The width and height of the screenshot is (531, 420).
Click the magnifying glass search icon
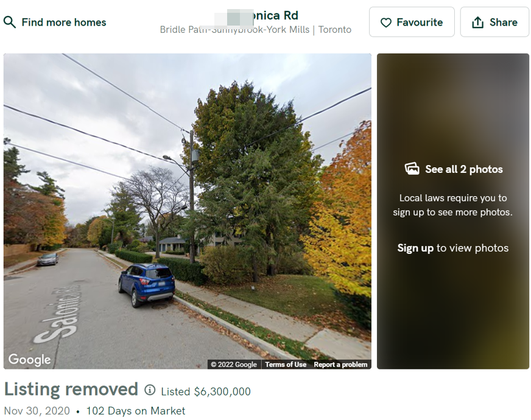pos(10,23)
